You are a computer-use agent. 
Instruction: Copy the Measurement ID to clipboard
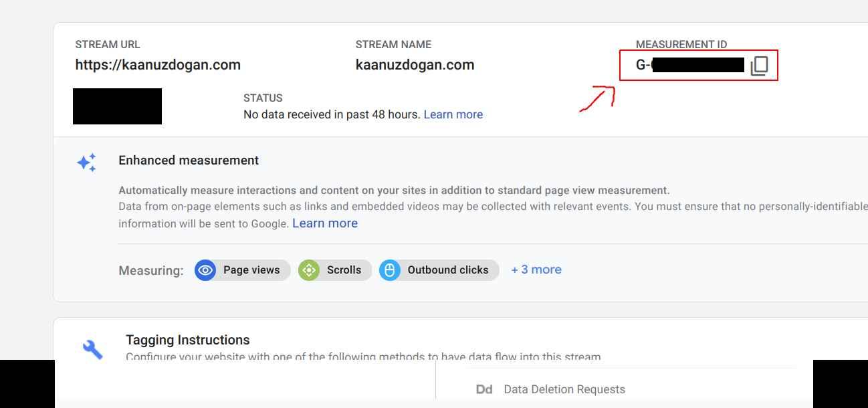759,66
